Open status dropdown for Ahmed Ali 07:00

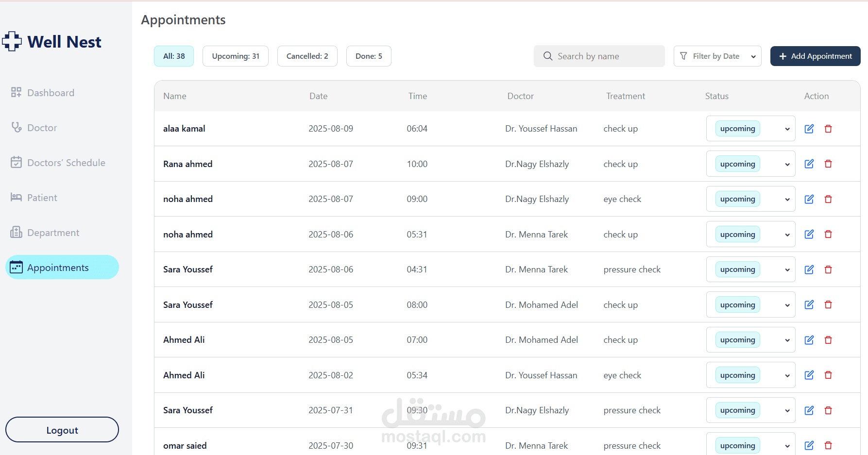(750, 340)
